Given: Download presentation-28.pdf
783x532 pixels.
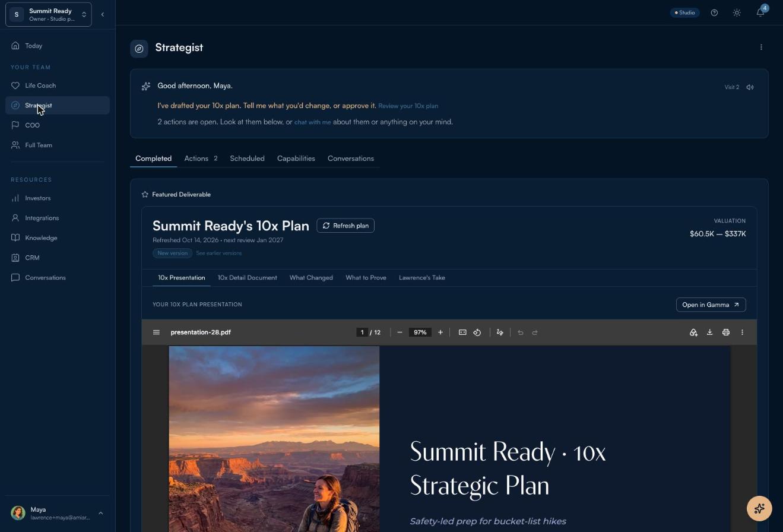Looking at the screenshot, I should [709, 332].
